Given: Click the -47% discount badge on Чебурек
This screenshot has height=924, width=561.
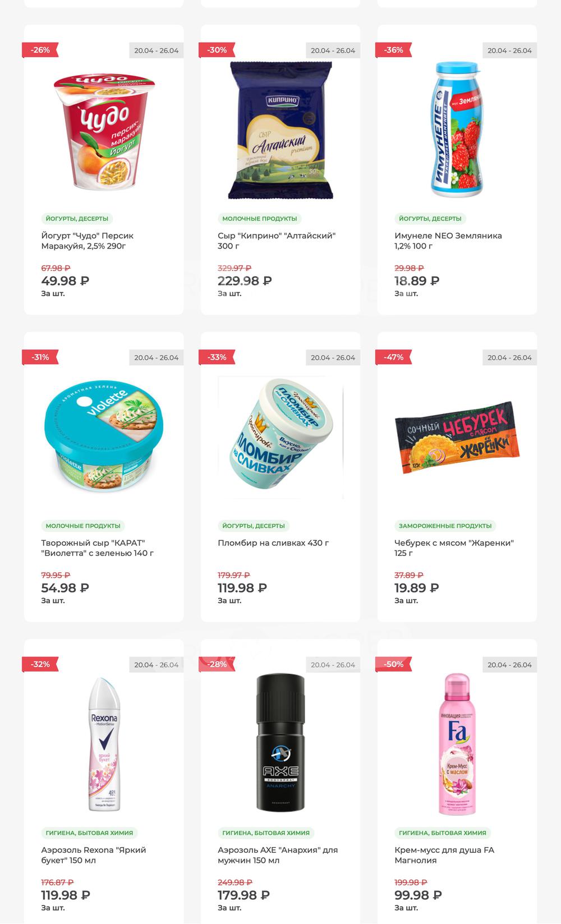Looking at the screenshot, I should pyautogui.click(x=393, y=357).
